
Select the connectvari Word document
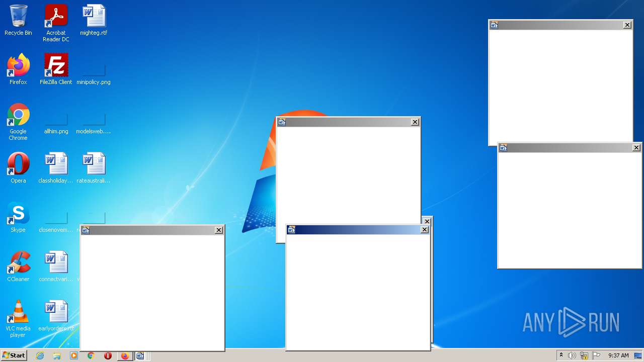pyautogui.click(x=56, y=266)
